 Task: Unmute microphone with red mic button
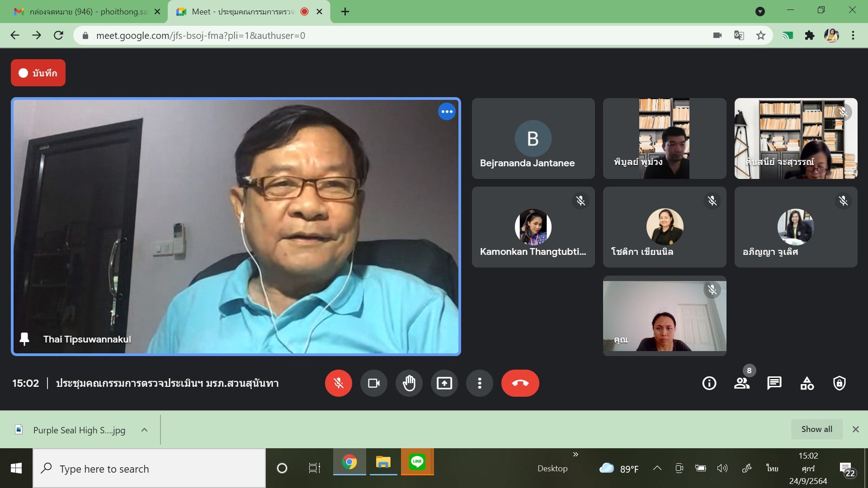click(338, 383)
